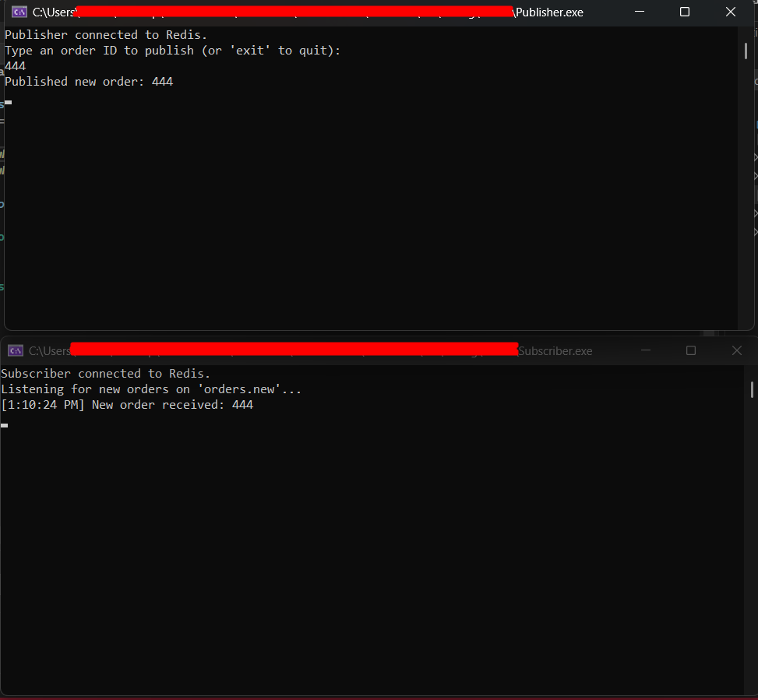The height and width of the screenshot is (700, 758).
Task: Close the Subscriber.exe window
Action: pos(736,350)
